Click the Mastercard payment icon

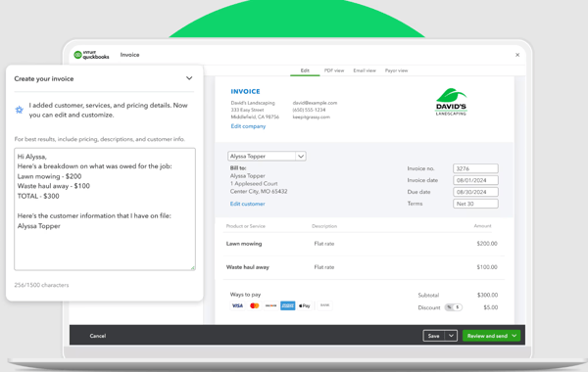point(254,305)
